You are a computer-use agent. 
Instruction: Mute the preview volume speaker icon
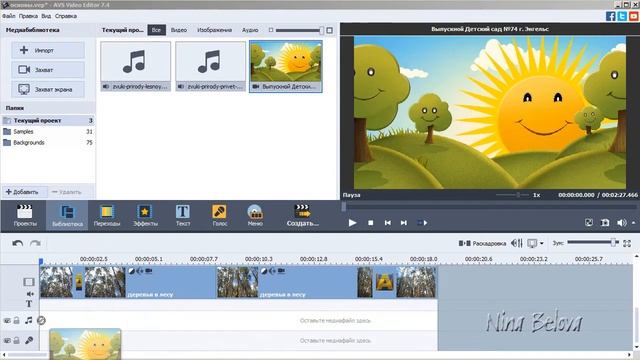(622, 222)
